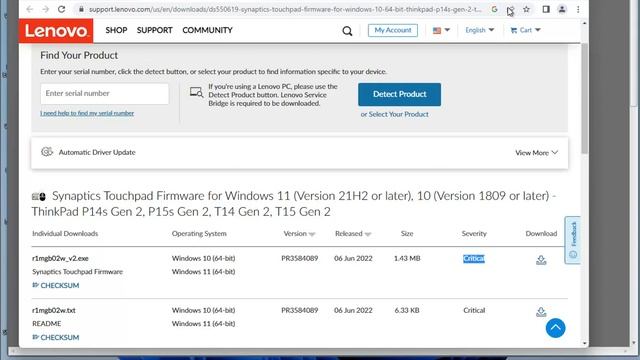Open the browser profile avatar
This screenshot has height=360, width=640.
(562, 9)
